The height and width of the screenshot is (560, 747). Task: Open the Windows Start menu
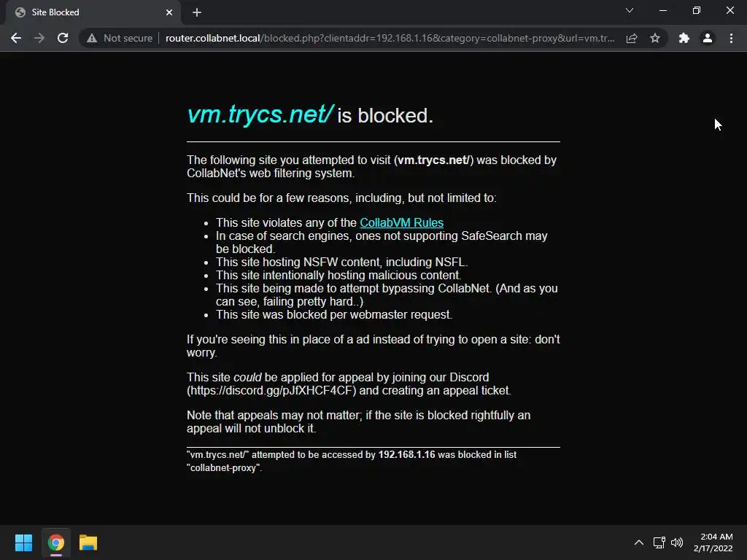tap(23, 542)
